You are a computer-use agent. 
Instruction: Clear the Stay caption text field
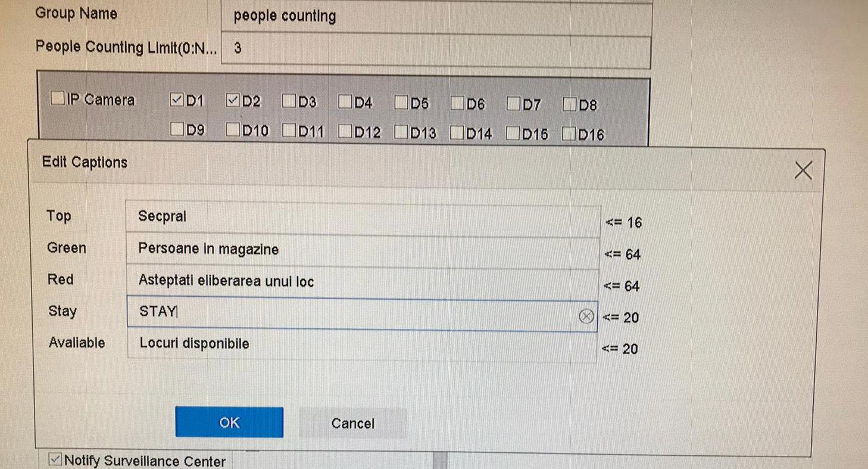(586, 316)
